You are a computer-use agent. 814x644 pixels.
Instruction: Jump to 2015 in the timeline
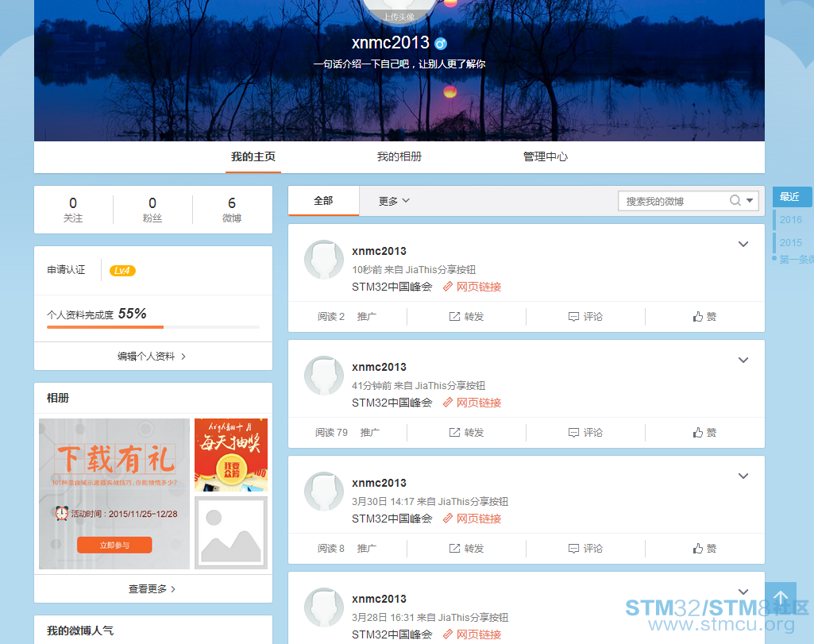click(791, 242)
